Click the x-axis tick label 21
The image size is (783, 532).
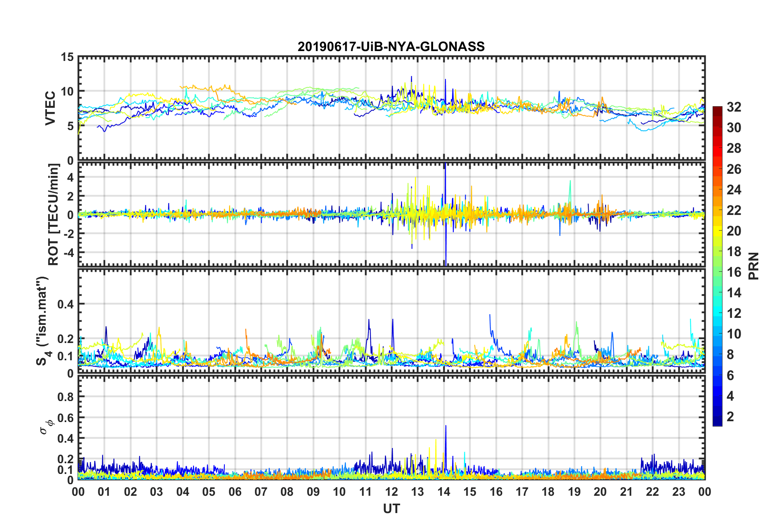(626, 492)
